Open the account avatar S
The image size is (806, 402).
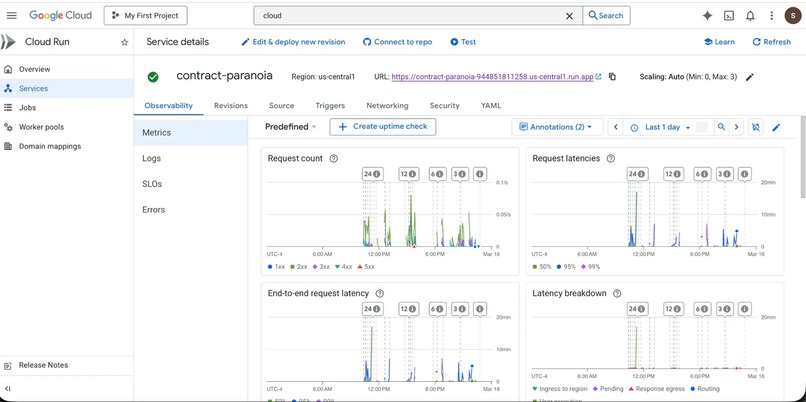793,16
